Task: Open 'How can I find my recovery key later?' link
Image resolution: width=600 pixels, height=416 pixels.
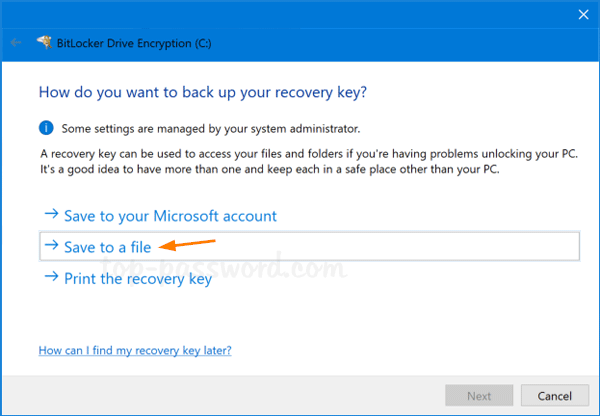Action: [135, 351]
